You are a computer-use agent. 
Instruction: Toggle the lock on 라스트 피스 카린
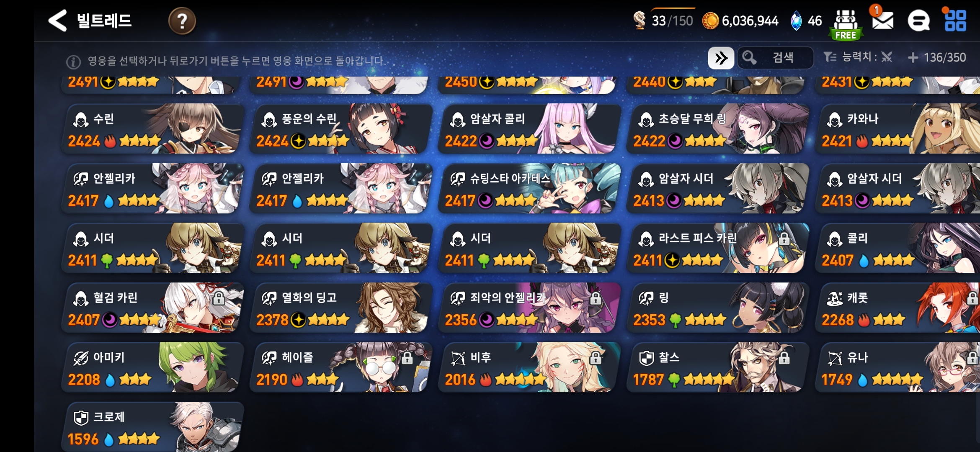pyautogui.click(x=784, y=239)
